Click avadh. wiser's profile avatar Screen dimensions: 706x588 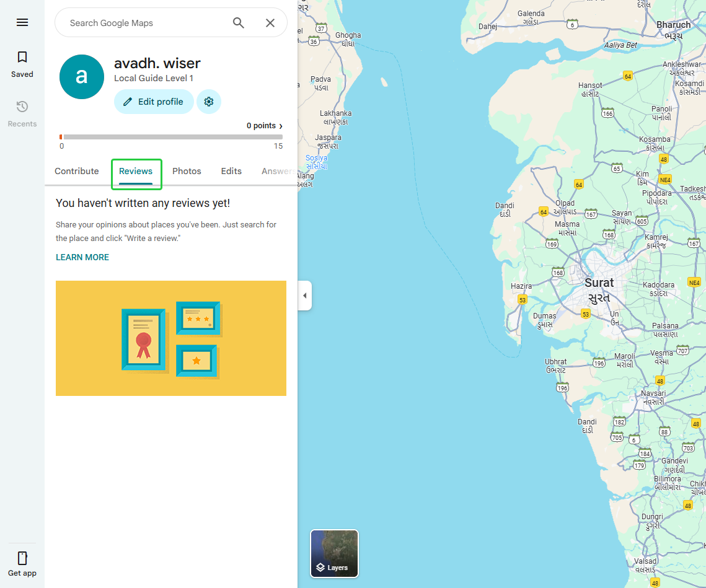(81, 77)
